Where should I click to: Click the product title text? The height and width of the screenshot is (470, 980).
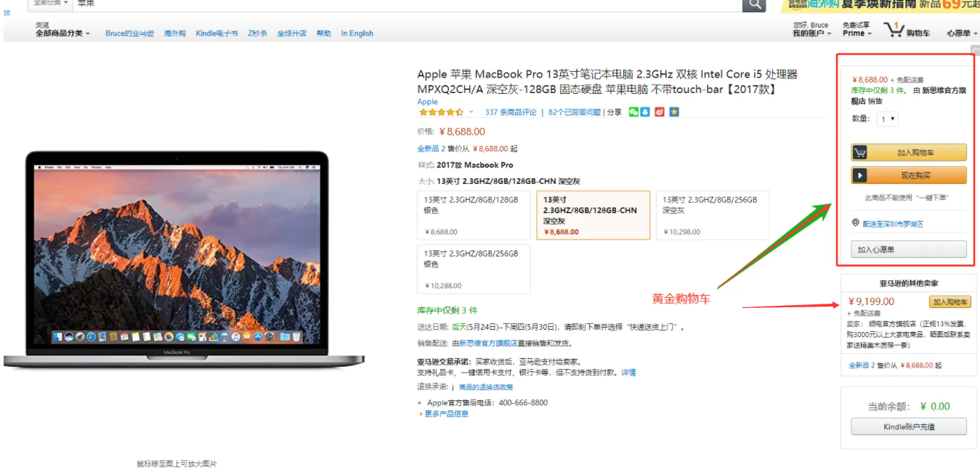pyautogui.click(x=607, y=81)
